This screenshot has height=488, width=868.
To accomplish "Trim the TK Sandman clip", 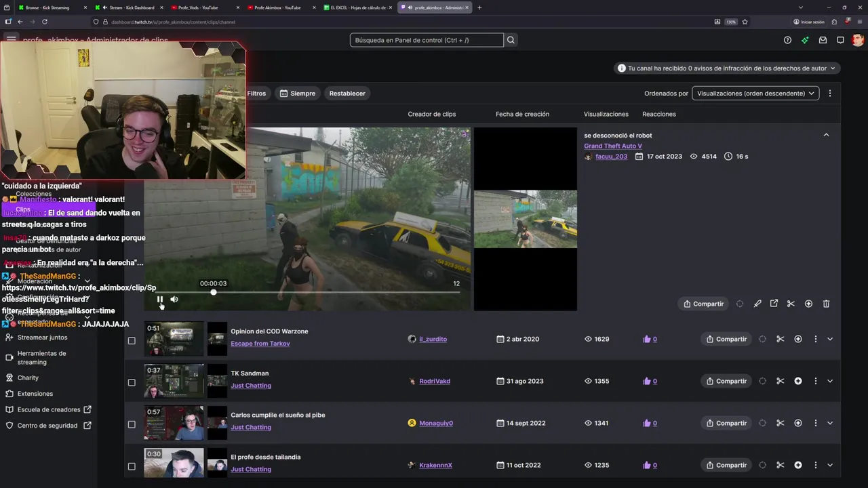I will tap(780, 381).
